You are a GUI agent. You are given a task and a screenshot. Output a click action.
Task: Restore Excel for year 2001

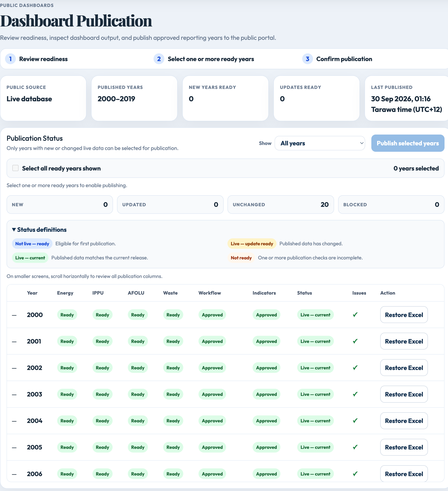(x=404, y=341)
